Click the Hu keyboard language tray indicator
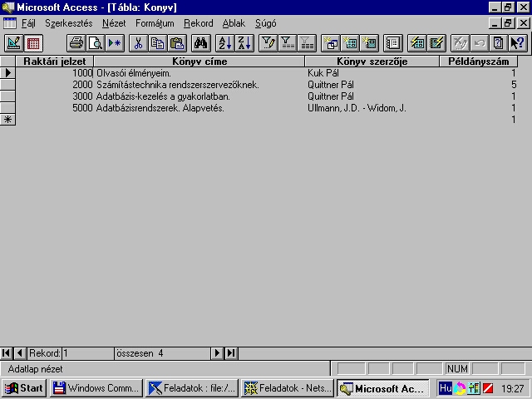The height and width of the screenshot is (399, 532). pos(446,388)
